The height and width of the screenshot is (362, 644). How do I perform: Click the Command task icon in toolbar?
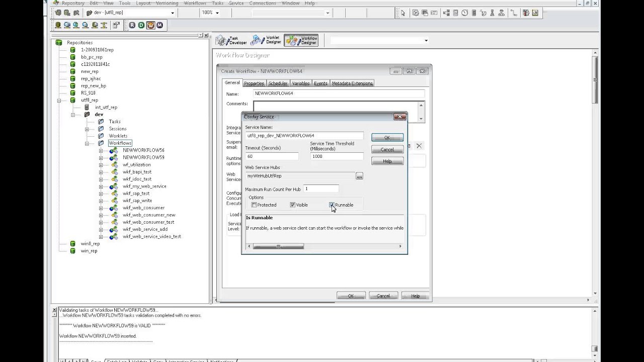pyautogui.click(x=425, y=13)
